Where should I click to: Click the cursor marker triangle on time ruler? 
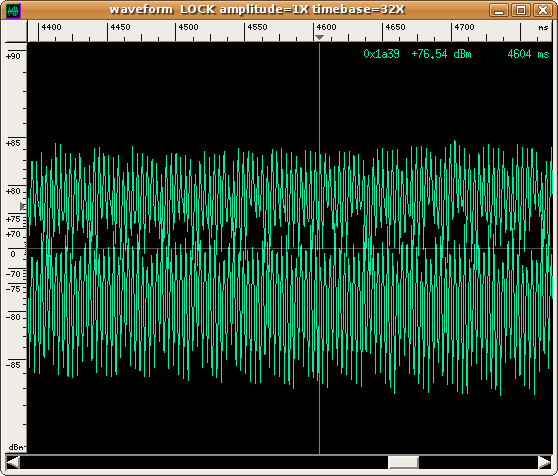coord(320,37)
